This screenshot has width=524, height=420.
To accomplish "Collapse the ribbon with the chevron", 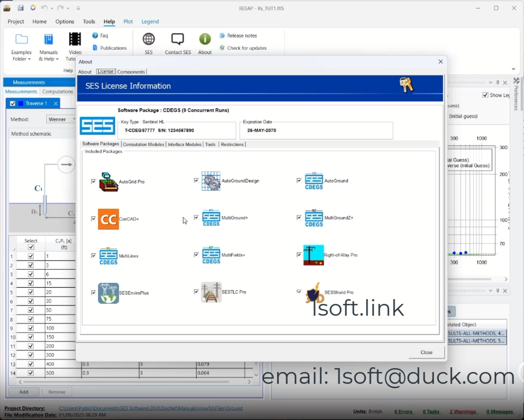I will tap(513, 69).
